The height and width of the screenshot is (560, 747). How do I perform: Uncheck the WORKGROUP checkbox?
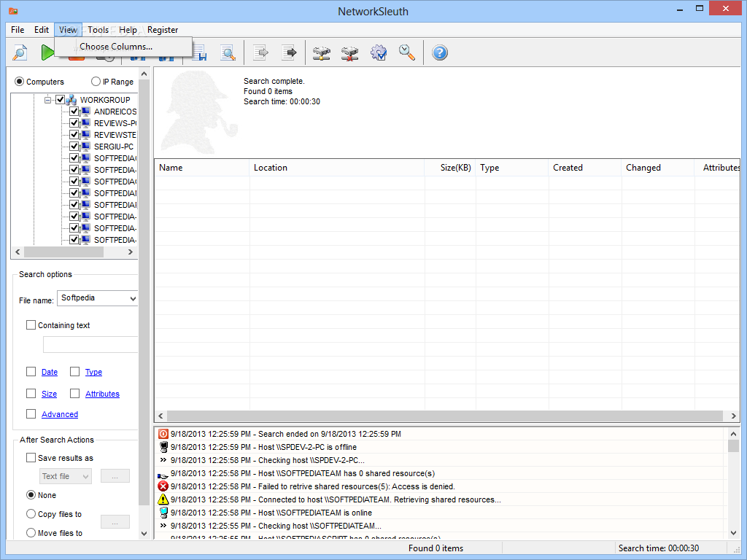point(60,99)
